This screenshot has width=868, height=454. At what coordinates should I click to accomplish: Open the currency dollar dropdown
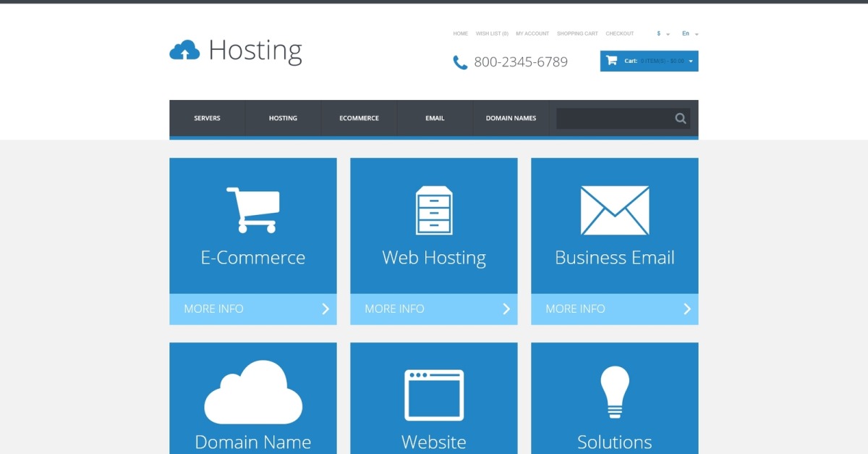(663, 34)
